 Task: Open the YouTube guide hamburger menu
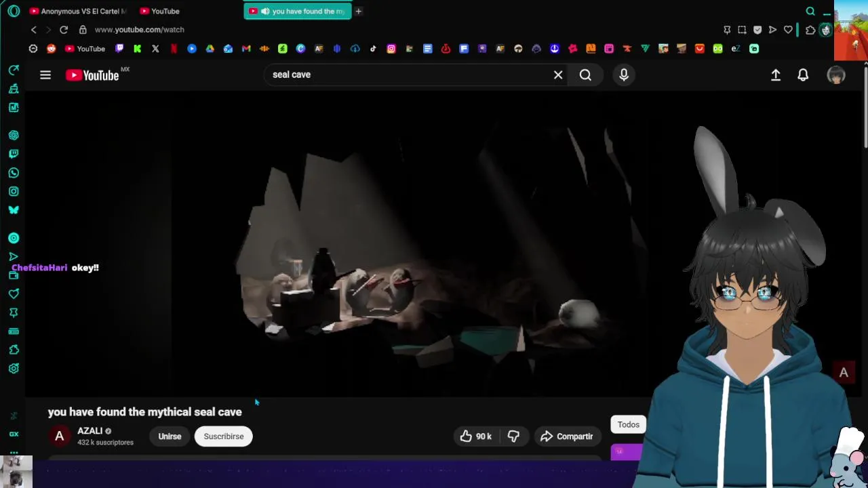[x=45, y=75]
